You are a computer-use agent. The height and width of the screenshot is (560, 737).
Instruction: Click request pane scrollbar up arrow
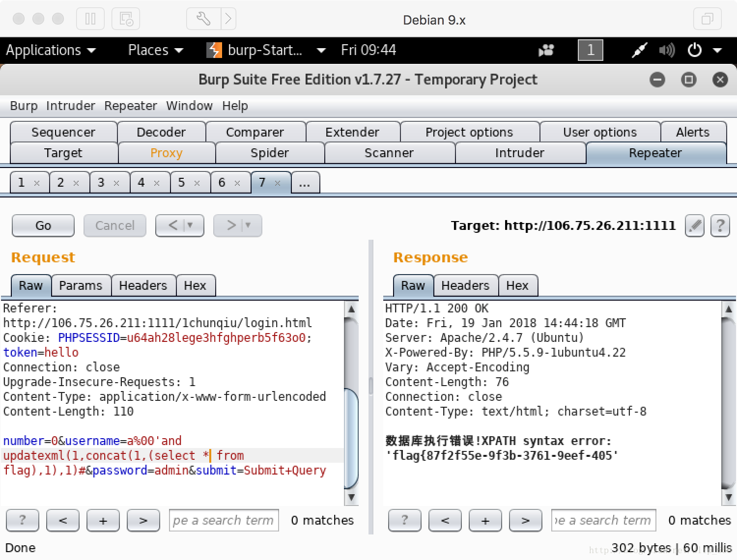coord(351,309)
